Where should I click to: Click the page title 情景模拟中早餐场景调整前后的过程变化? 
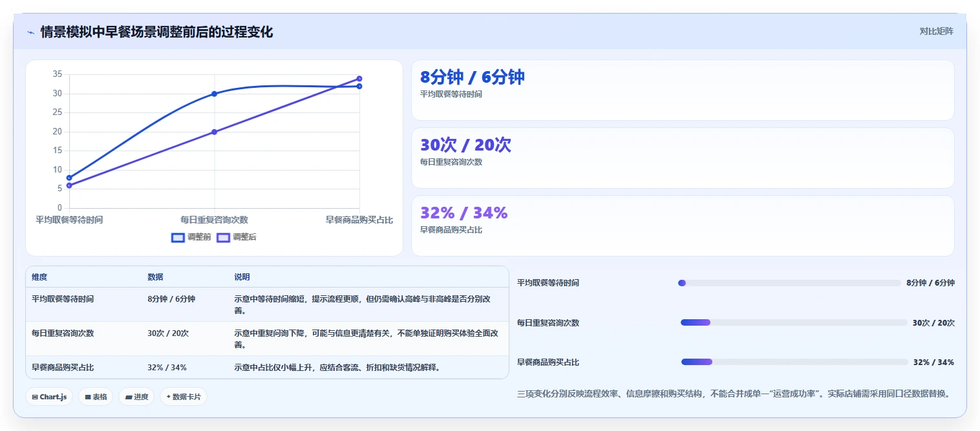pyautogui.click(x=156, y=32)
